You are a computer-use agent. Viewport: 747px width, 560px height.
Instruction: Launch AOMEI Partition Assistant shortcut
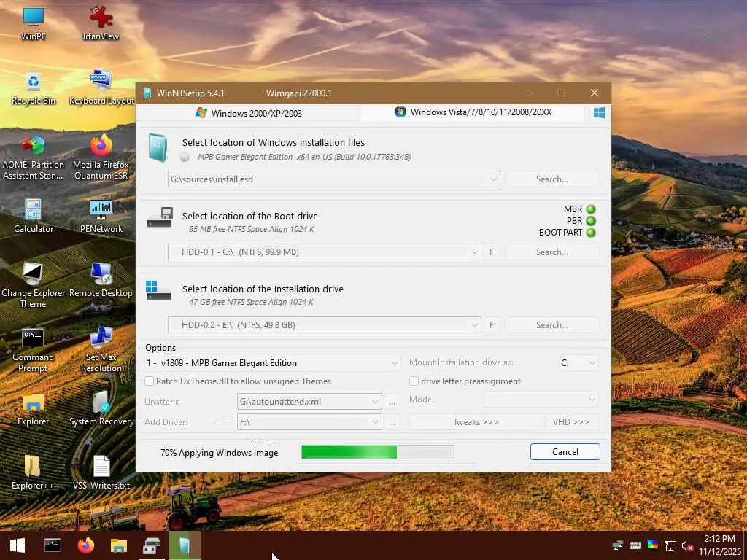pyautogui.click(x=33, y=157)
